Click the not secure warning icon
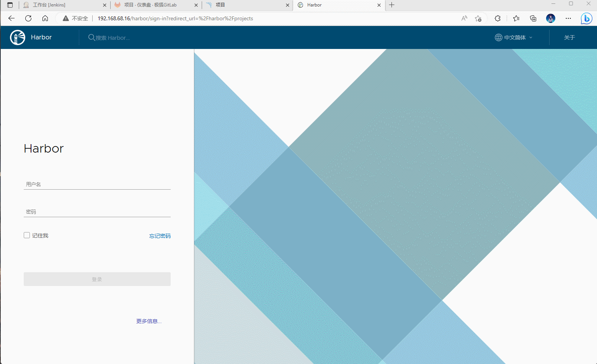597x364 pixels. pos(66,18)
